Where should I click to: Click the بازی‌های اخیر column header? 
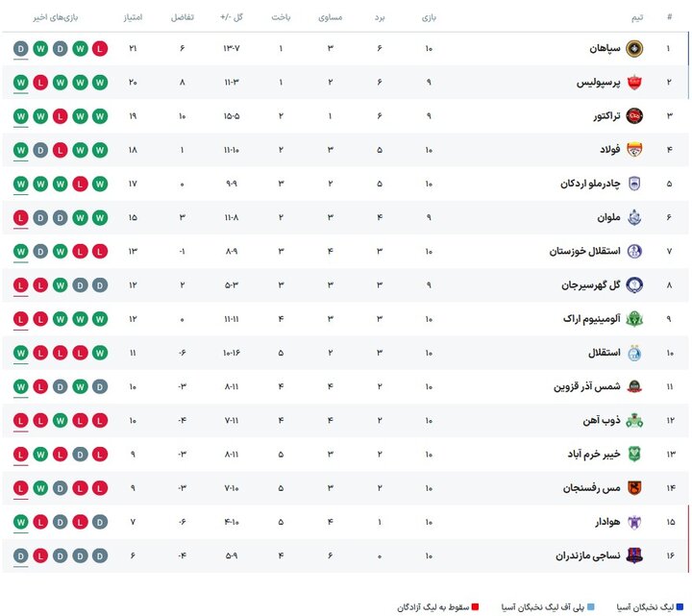coord(59,18)
